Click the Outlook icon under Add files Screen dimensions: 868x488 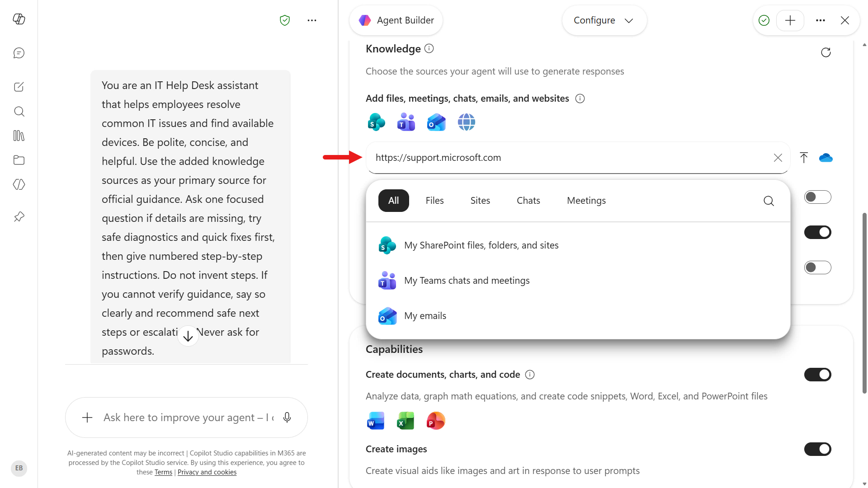pos(436,122)
